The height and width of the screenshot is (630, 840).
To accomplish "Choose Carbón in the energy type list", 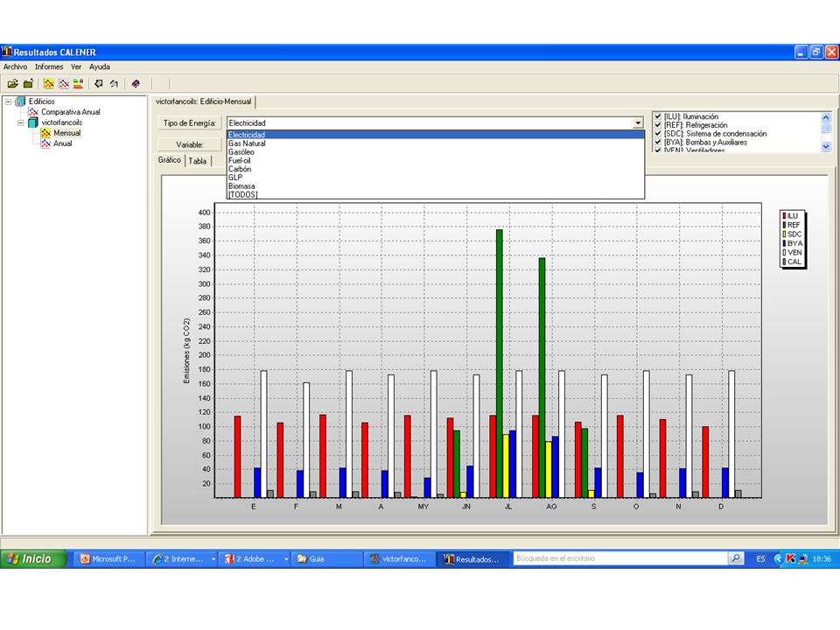I will tap(436, 169).
